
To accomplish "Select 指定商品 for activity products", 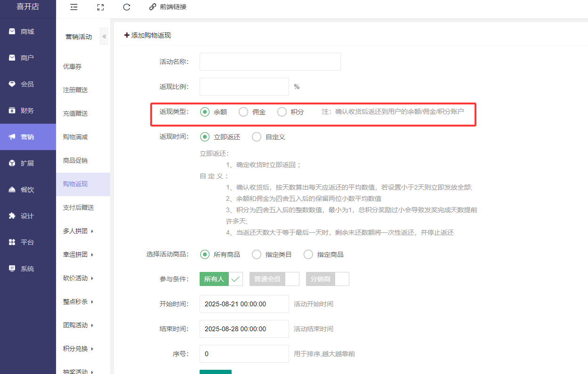I will tap(323, 255).
